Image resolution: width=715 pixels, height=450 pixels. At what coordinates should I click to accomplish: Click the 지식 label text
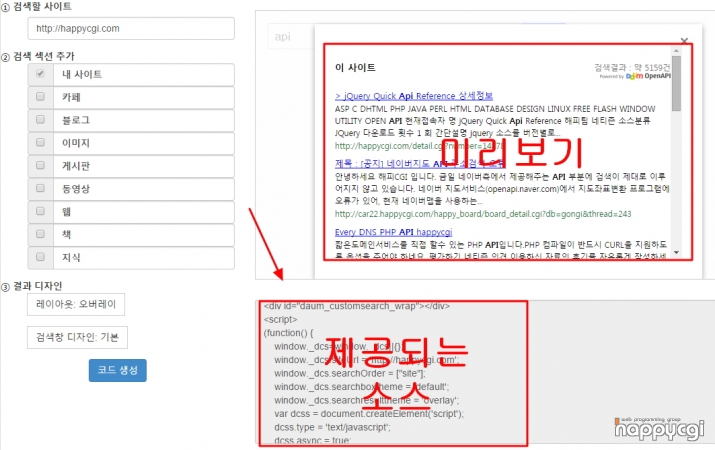pyautogui.click(x=72, y=257)
